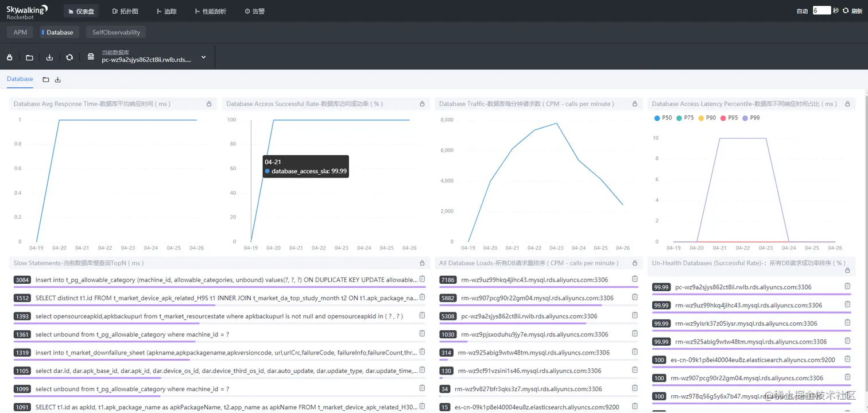Image resolution: width=868 pixels, height=413 pixels.
Task: Copy es-cn-09k1p8ei40004eu8z entry in Un-Health Databases
Action: pyautogui.click(x=847, y=359)
